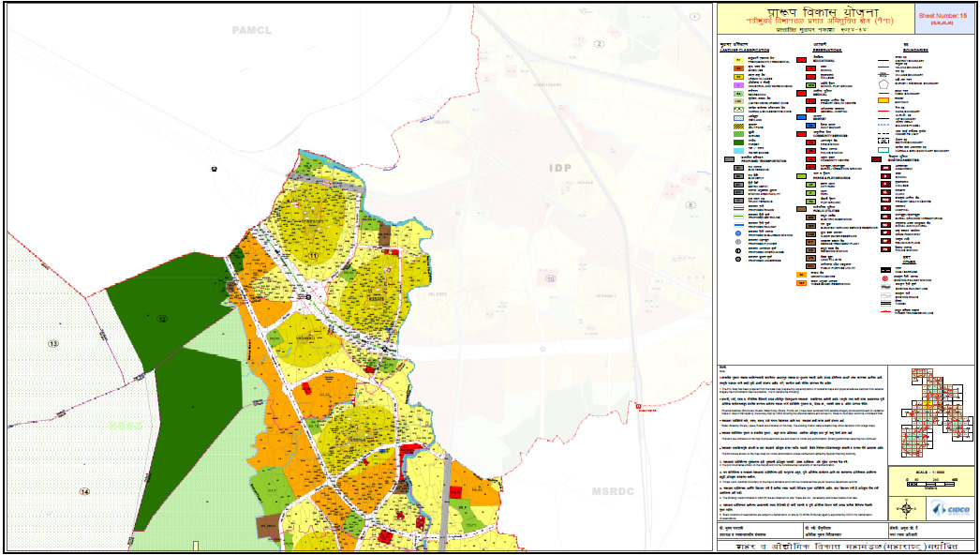Screen dimensions: 980x555
Task: Click the blue proposed railway legend line
Action: 739,225
